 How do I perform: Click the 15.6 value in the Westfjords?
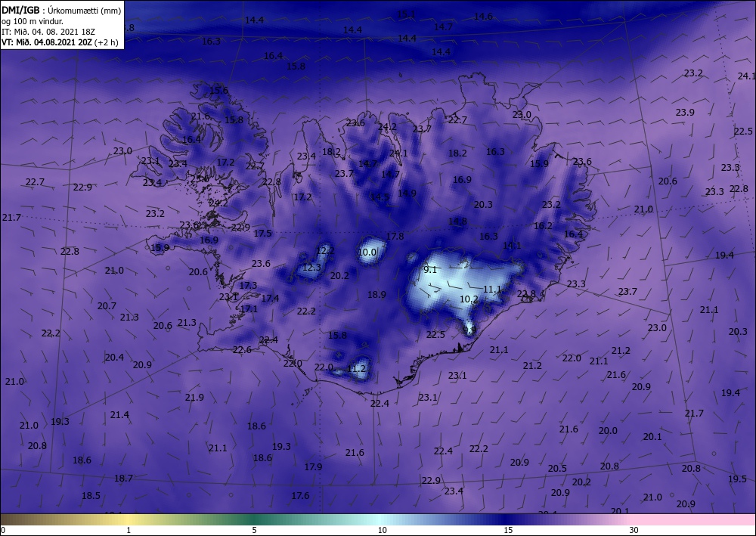(x=219, y=91)
